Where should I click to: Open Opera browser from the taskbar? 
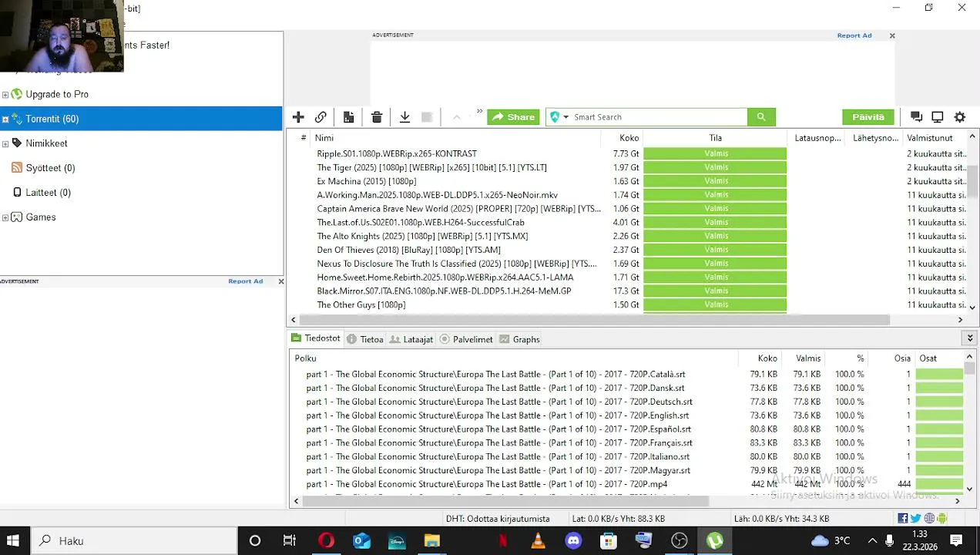[326, 540]
